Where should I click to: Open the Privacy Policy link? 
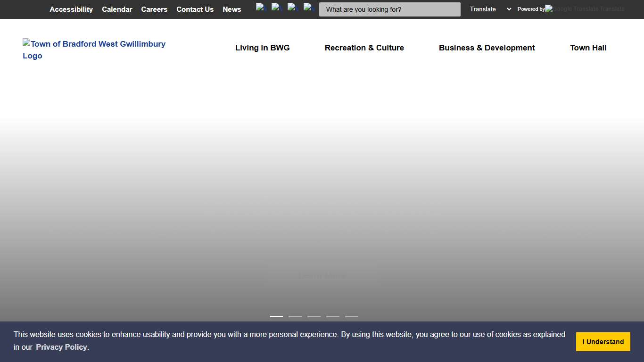61,347
